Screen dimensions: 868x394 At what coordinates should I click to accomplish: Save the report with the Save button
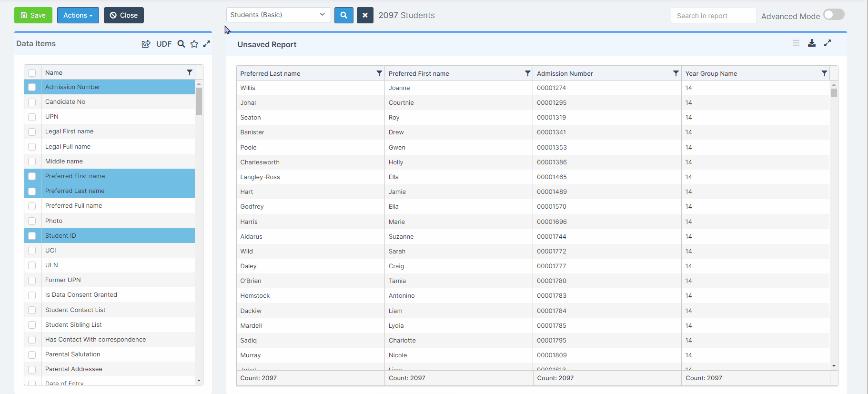point(33,15)
